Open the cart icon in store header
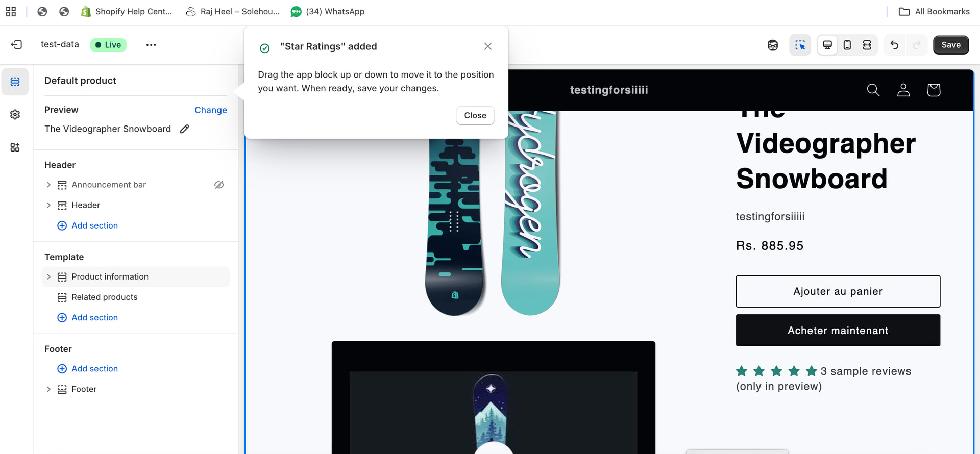 pyautogui.click(x=934, y=90)
